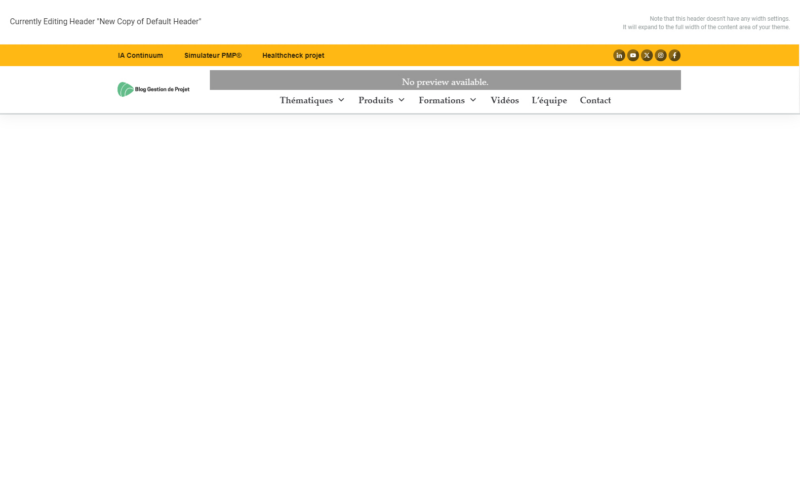Open the X (Twitter) social icon
800x494 pixels.
[646, 55]
